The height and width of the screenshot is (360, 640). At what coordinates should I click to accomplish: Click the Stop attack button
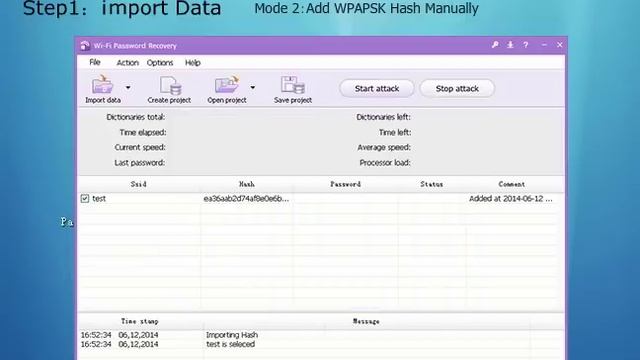coord(457,89)
